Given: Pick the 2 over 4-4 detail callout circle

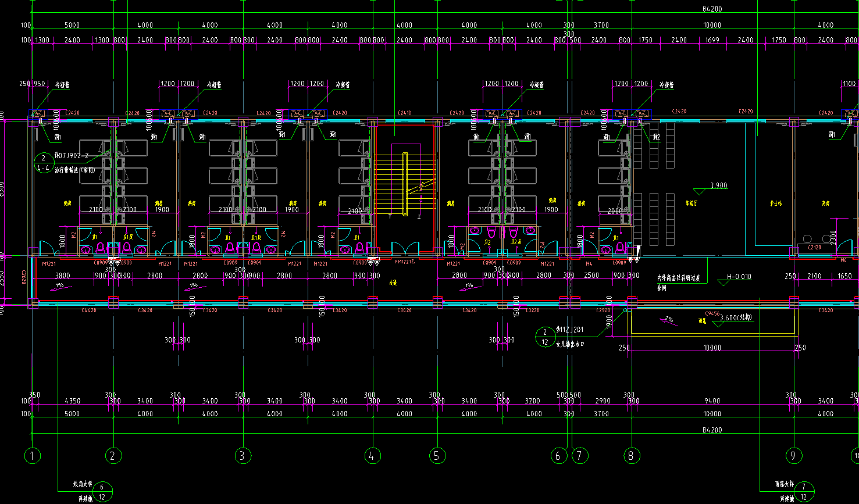Looking at the screenshot, I should (x=43, y=163).
